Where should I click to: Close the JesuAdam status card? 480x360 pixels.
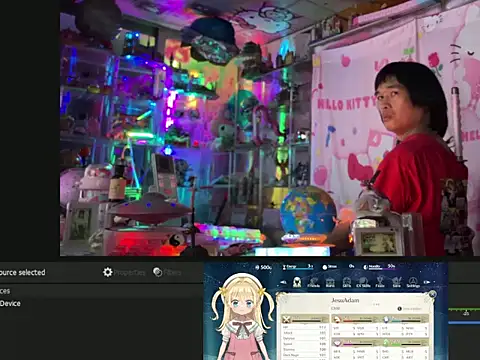click(x=432, y=294)
